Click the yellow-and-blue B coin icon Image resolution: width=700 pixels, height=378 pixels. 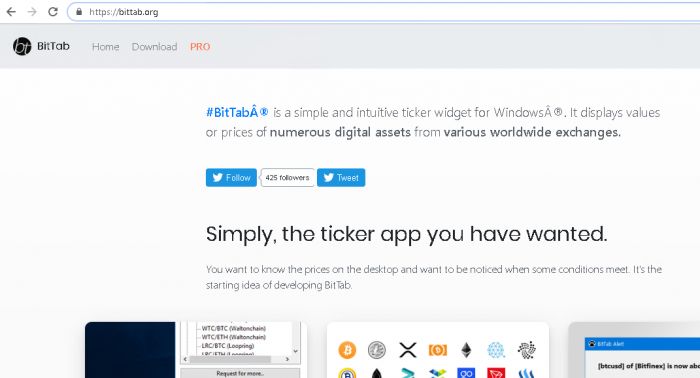point(347,373)
